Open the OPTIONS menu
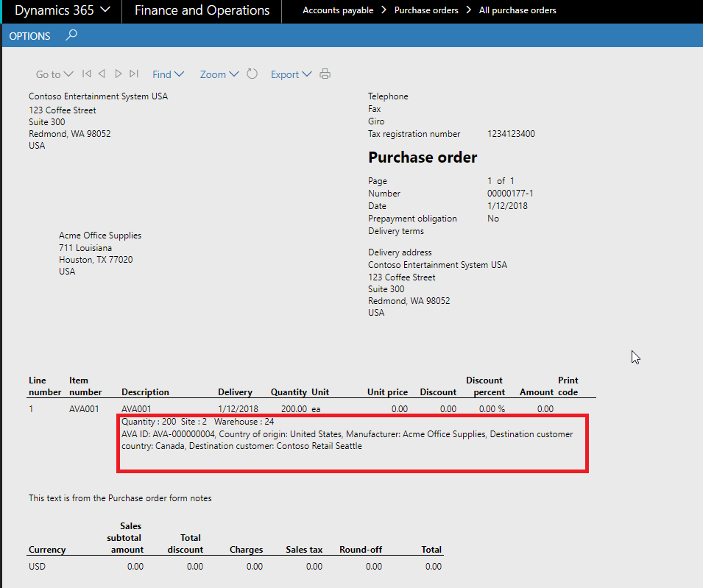This screenshot has width=703, height=588. click(29, 35)
